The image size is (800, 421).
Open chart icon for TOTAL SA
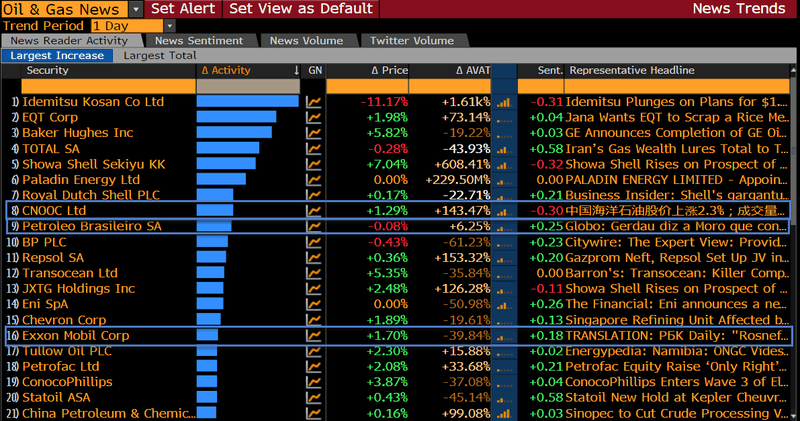pyautogui.click(x=313, y=149)
